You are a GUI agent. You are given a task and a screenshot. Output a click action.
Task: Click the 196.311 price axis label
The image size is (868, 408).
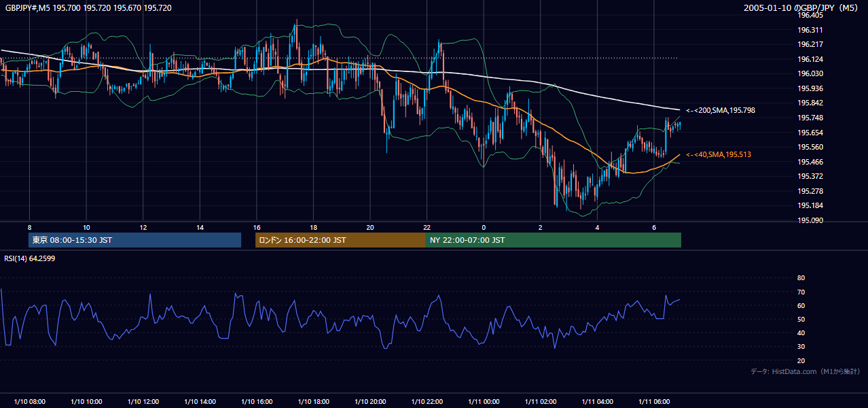point(810,30)
